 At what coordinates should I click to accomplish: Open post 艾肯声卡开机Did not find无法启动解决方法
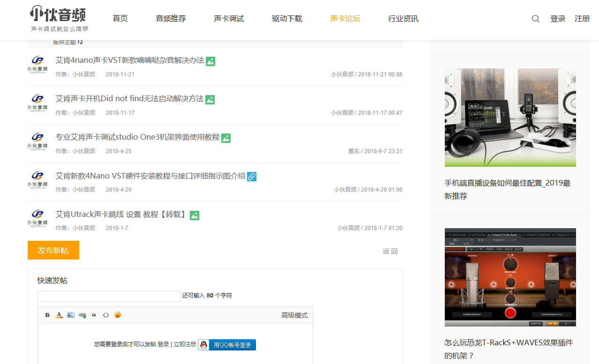click(129, 99)
